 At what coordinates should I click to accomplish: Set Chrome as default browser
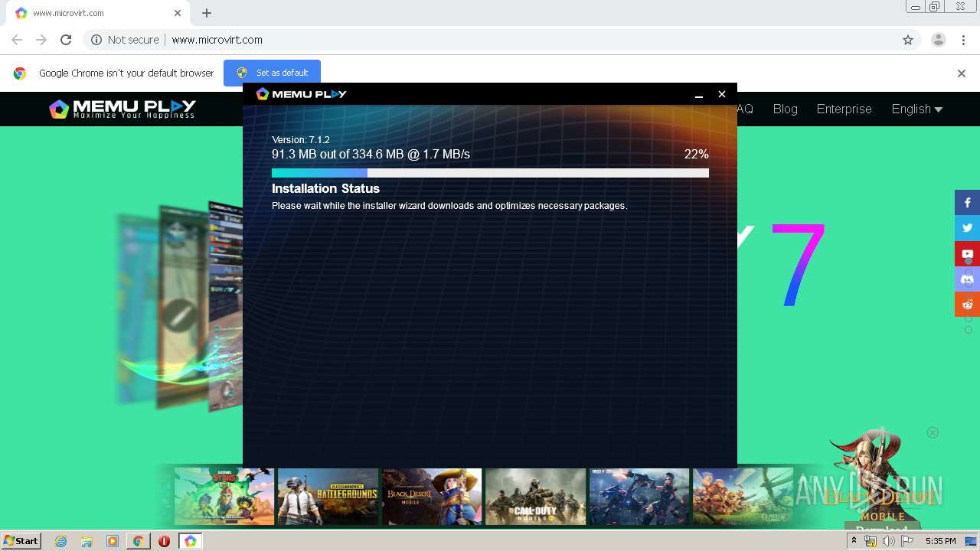pos(272,73)
